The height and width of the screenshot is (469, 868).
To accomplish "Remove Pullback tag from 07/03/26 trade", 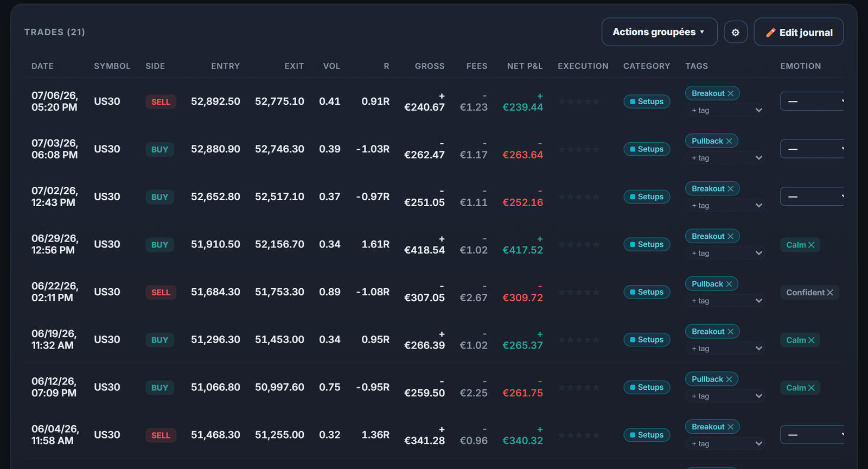I will (x=729, y=141).
